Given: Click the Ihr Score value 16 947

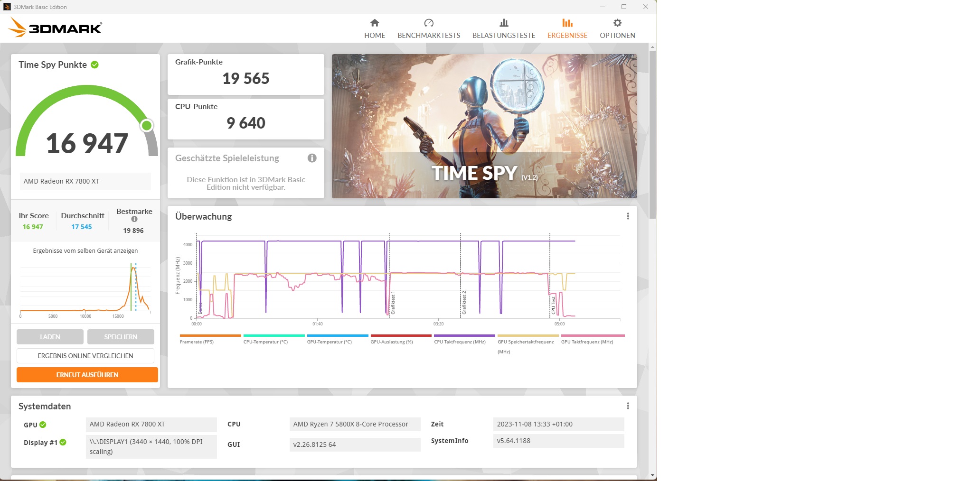Looking at the screenshot, I should 33,227.
